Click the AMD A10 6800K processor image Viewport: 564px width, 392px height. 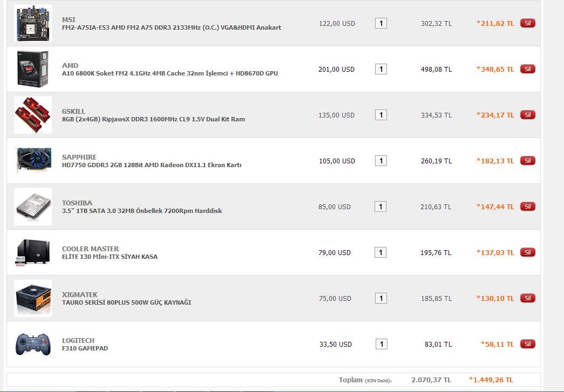click(33, 69)
